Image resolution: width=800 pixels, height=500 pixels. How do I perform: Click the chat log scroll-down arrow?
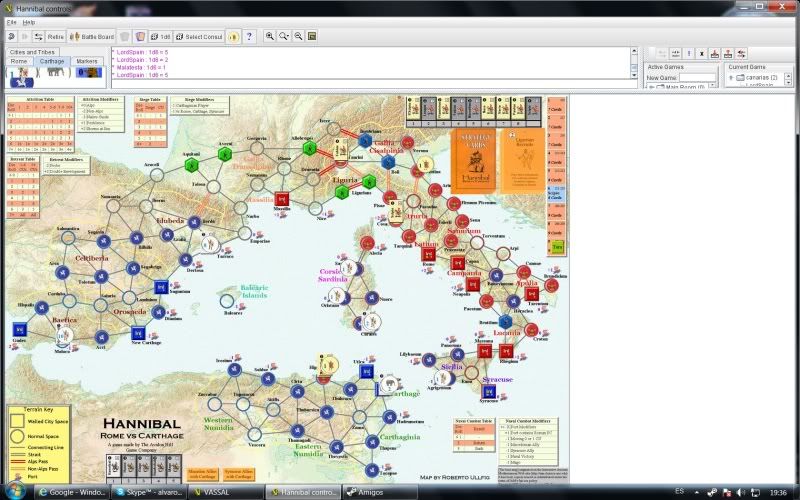634,75
